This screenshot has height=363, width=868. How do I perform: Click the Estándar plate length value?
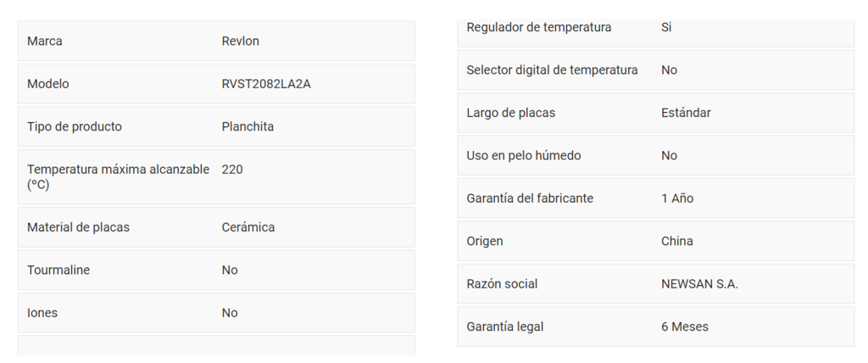tap(686, 113)
